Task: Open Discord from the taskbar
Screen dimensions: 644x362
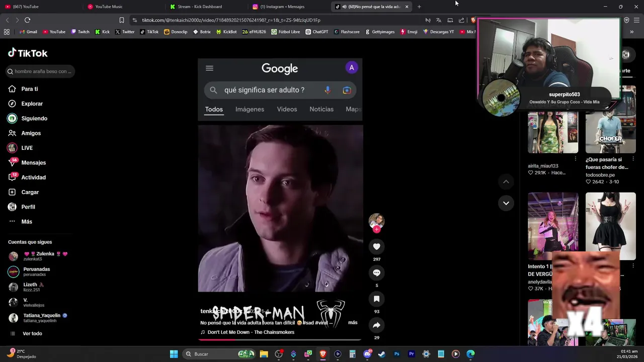Action: (367, 354)
